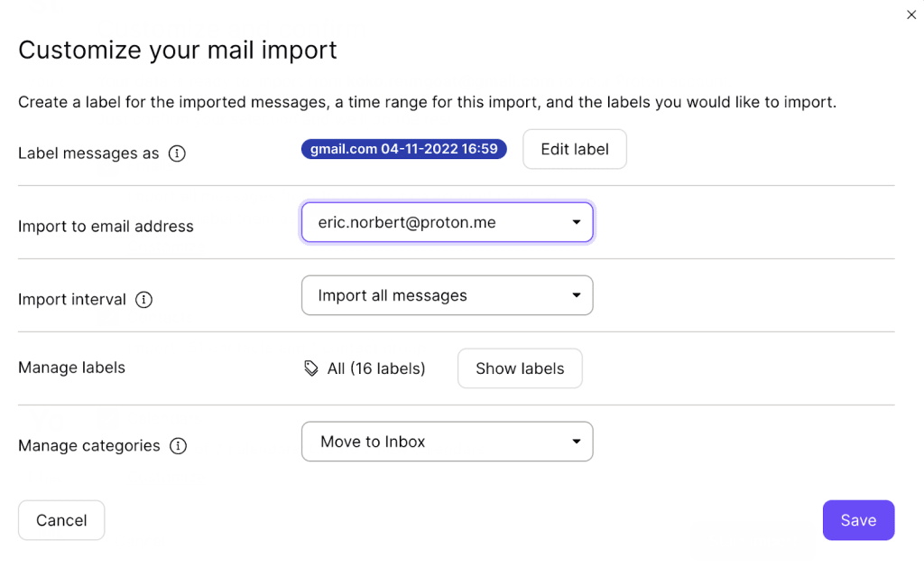
Task: Click the info icon next to Manage categories
Action: tap(179, 446)
